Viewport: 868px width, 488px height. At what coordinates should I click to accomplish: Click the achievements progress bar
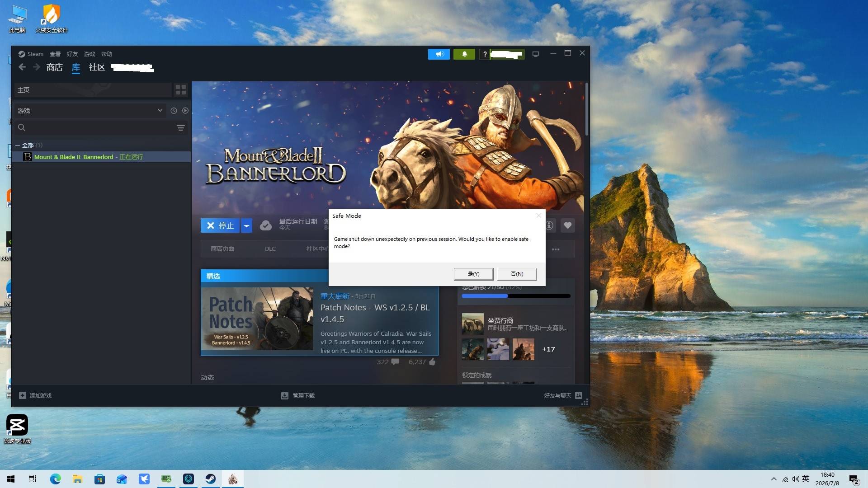click(516, 296)
